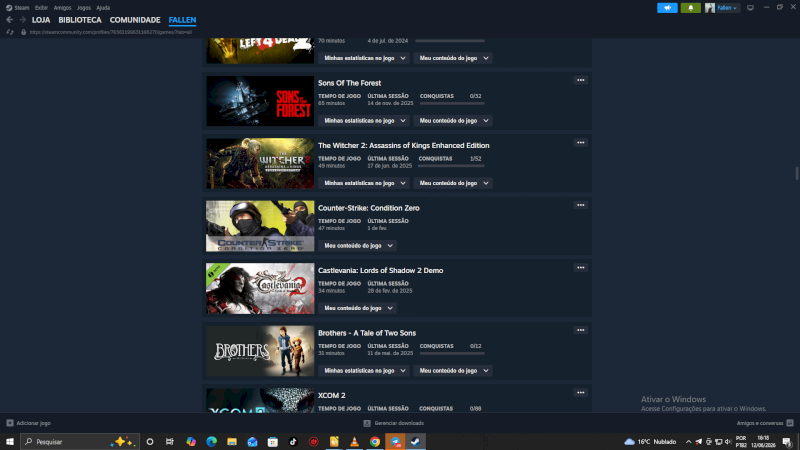
Task: Click the Amigos e conversas chat icon
Action: click(790, 423)
